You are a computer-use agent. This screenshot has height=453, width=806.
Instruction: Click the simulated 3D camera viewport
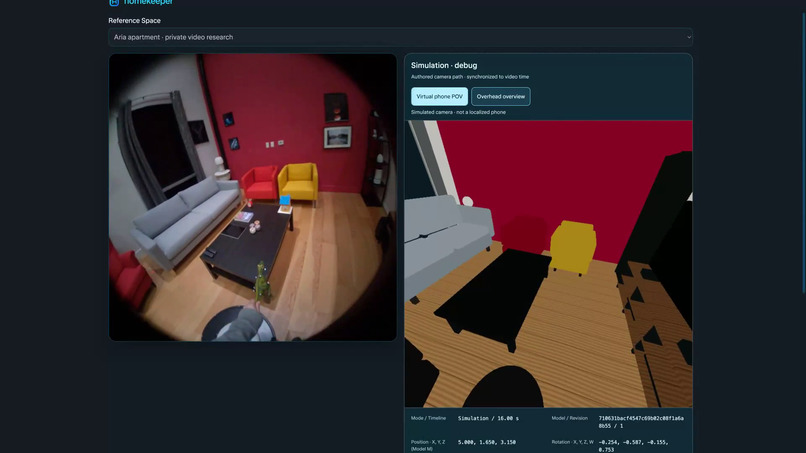(x=548, y=264)
